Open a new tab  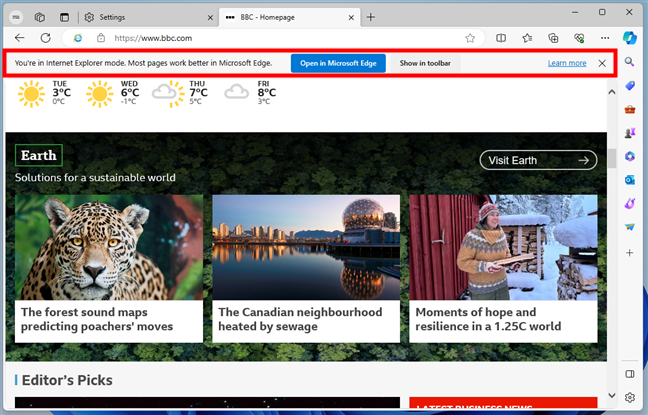[x=371, y=17]
